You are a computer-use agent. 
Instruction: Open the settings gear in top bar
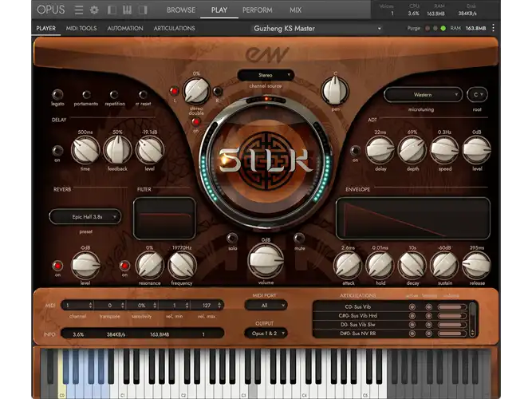pyautogui.click(x=94, y=10)
